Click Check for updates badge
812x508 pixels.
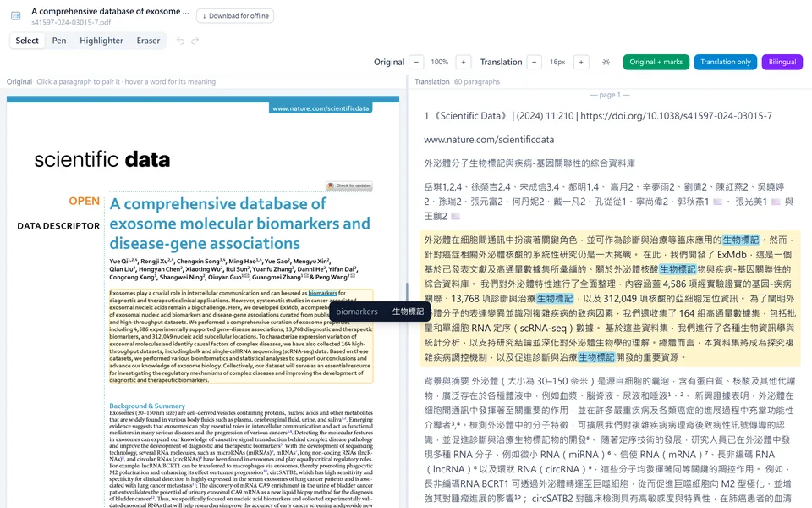point(349,185)
